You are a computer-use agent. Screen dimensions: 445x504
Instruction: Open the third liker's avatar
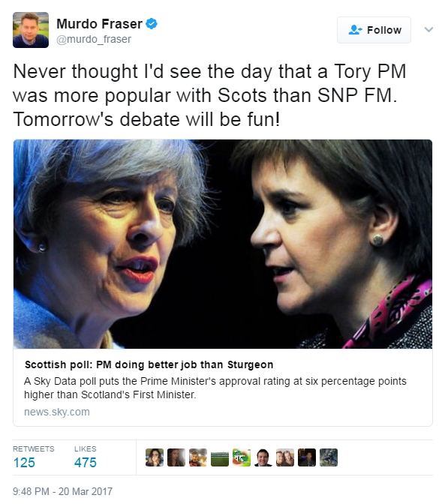198,457
